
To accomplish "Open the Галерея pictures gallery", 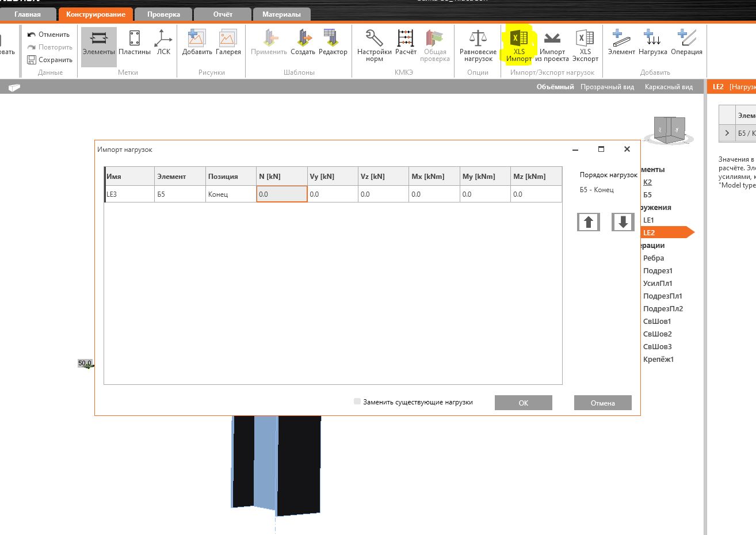I will (x=228, y=43).
